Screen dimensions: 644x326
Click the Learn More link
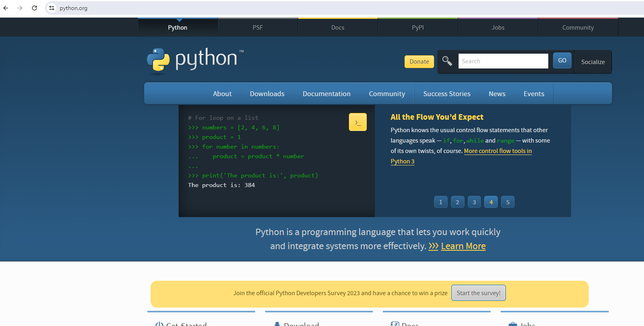[463, 246]
